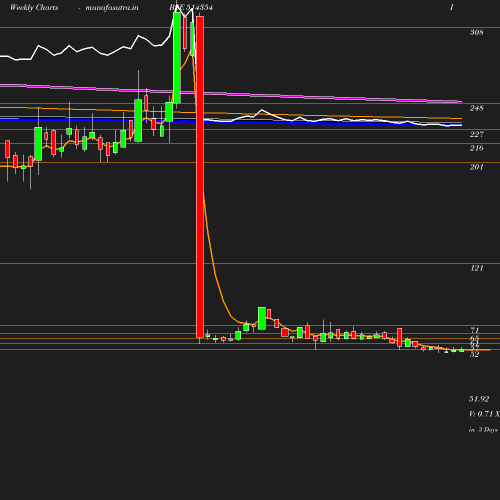The width and height of the screenshot is (500, 500).
Task: Click the 51.92 last price value
Action: (479, 399)
